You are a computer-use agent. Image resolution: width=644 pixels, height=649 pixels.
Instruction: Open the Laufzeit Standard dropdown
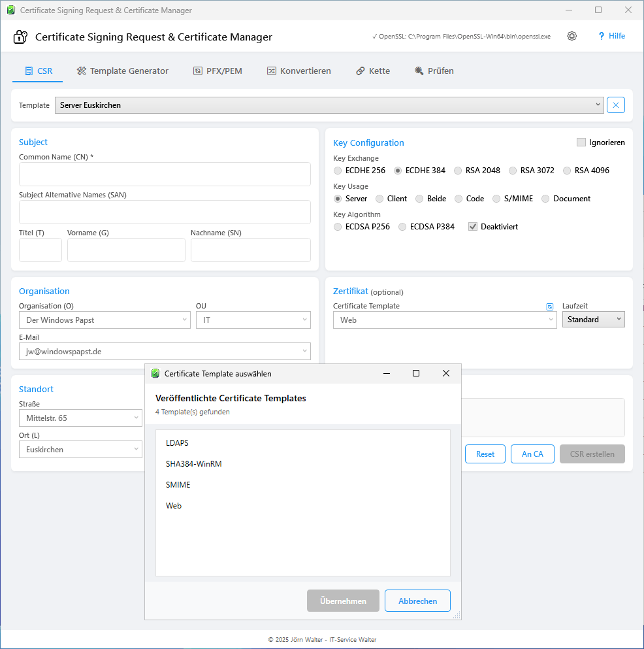[593, 319]
